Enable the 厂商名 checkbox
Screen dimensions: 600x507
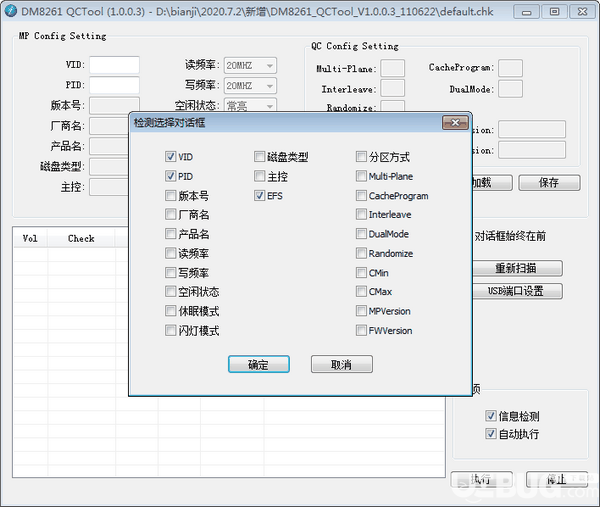tap(170, 214)
